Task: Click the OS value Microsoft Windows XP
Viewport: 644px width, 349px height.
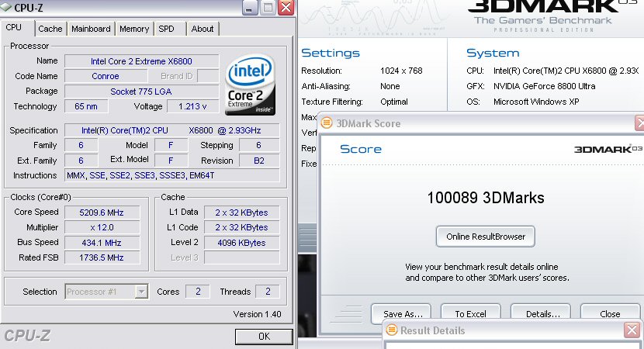Action: click(536, 102)
